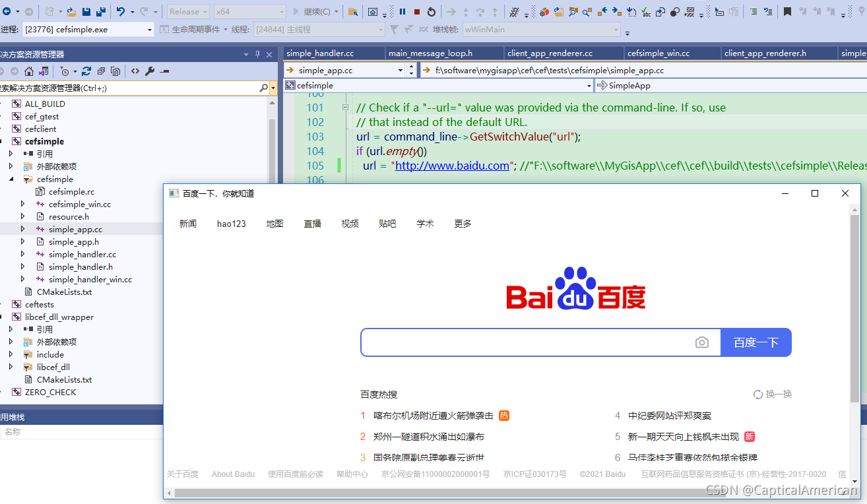Click the find-in-files folder icon in toolbar
867x504 pixels.
pyautogui.click(x=353, y=11)
